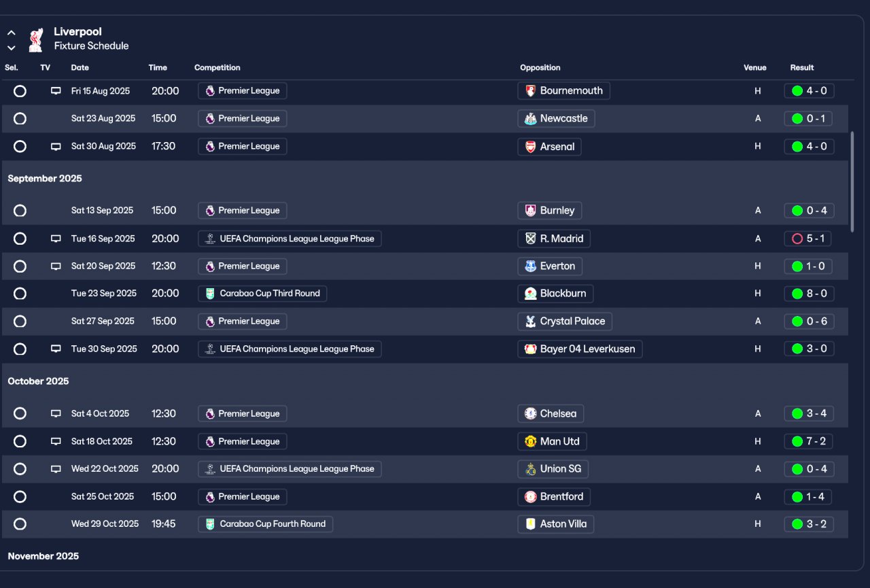Click the Champions League icon for Union SG match

point(210,469)
